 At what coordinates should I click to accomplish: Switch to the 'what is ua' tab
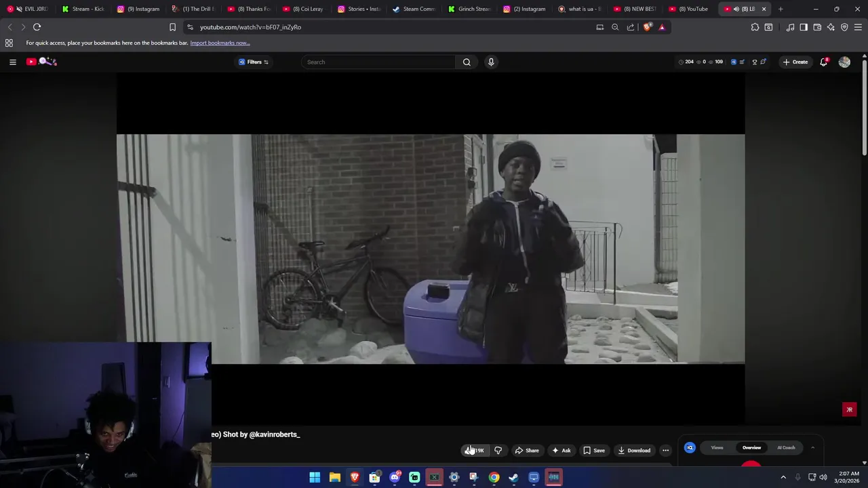click(580, 9)
